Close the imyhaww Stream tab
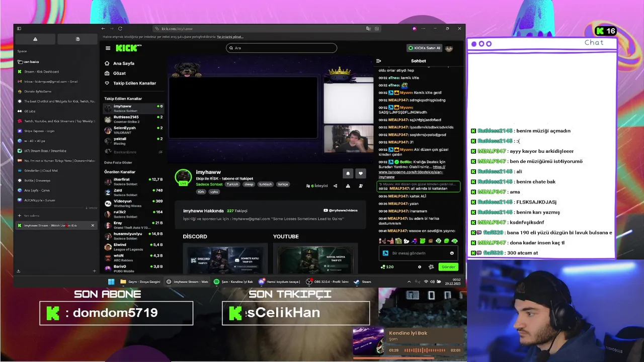Image resolution: width=644 pixels, height=362 pixels. coord(93,225)
